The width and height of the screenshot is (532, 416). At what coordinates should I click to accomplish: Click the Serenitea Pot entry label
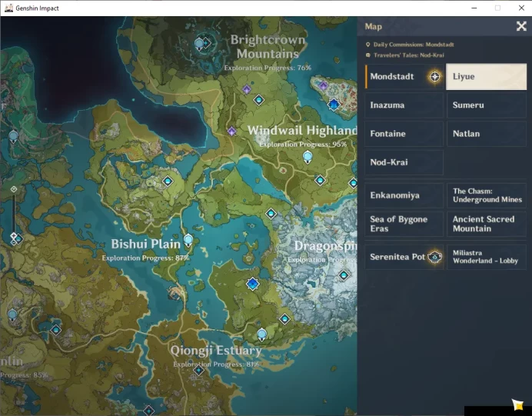tap(397, 257)
